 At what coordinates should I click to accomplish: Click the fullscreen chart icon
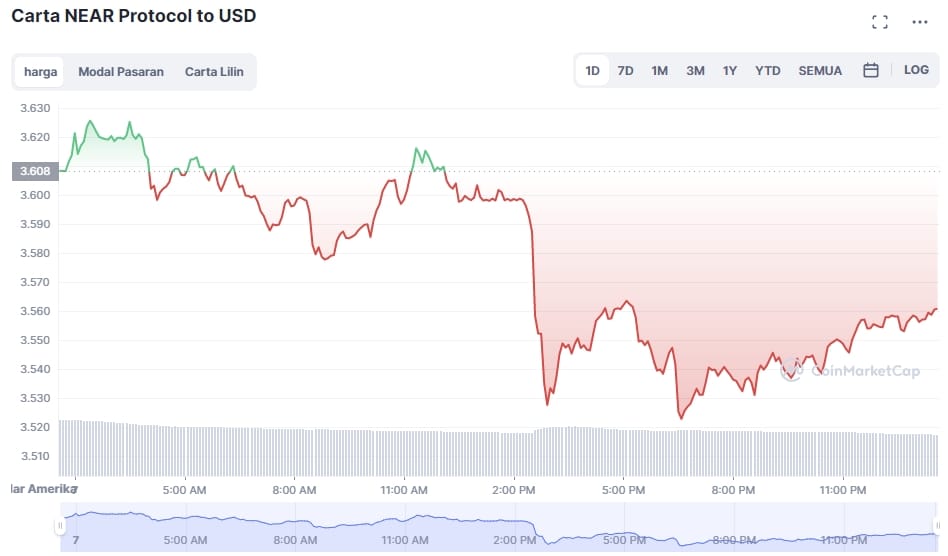point(880,22)
